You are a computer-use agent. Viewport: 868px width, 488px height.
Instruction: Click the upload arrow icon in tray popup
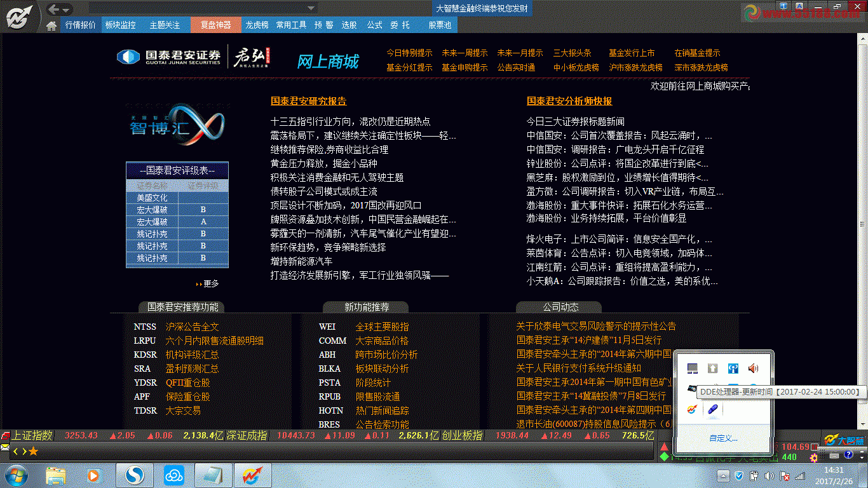pos(713,368)
